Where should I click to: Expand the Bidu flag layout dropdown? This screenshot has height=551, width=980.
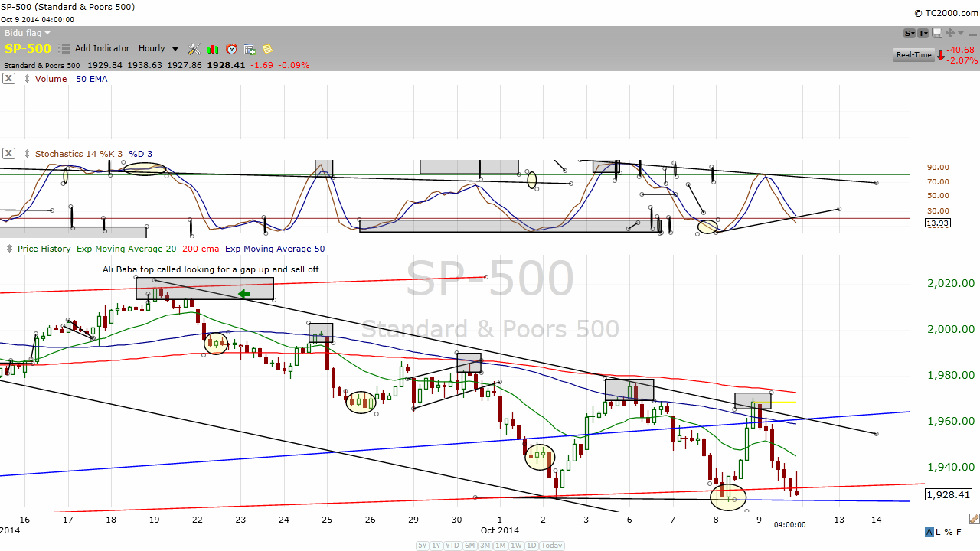(28, 33)
